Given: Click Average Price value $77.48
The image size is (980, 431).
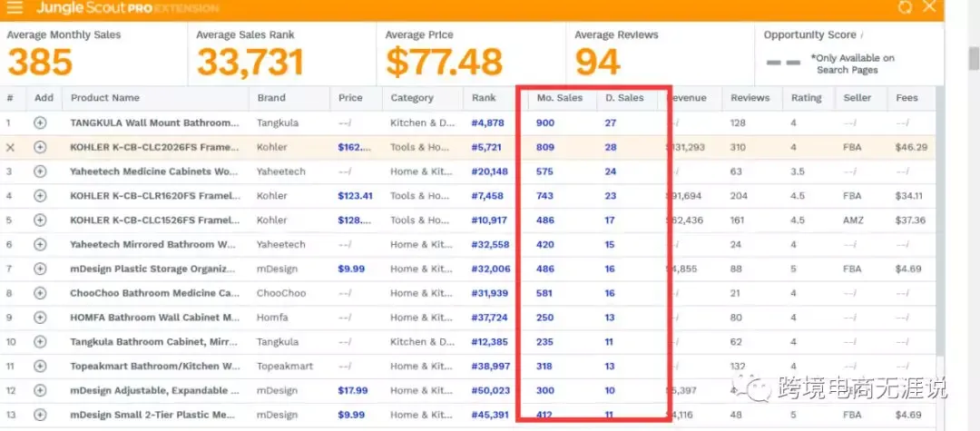Looking at the screenshot, I should (444, 63).
